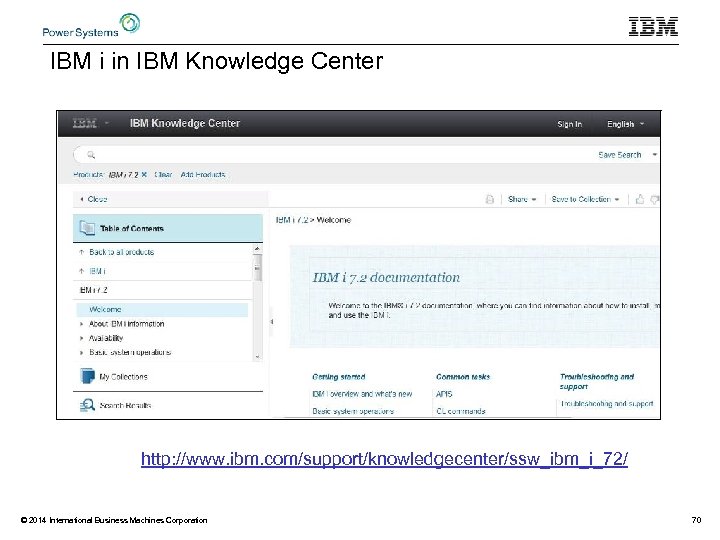Click the Table of Contents book icon
The height and width of the screenshot is (540, 720).
point(87,228)
